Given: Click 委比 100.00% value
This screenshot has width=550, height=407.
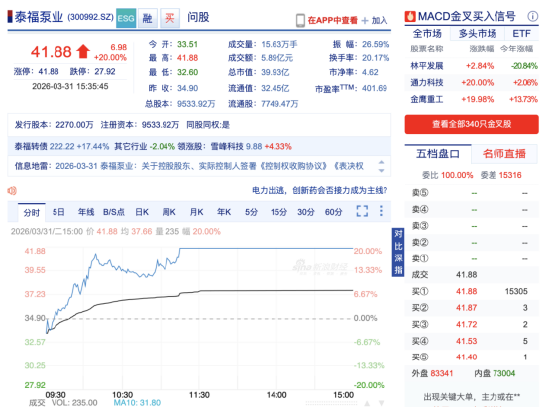Looking at the screenshot, I should [457, 175].
